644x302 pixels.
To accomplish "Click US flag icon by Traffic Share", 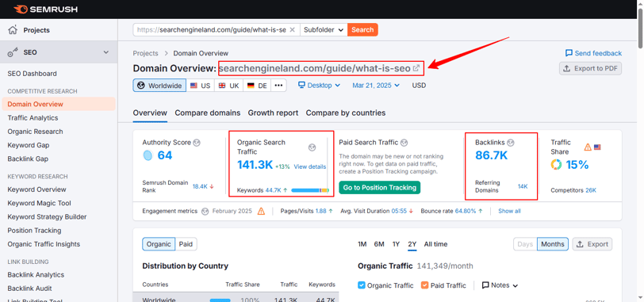I will coord(597,147).
